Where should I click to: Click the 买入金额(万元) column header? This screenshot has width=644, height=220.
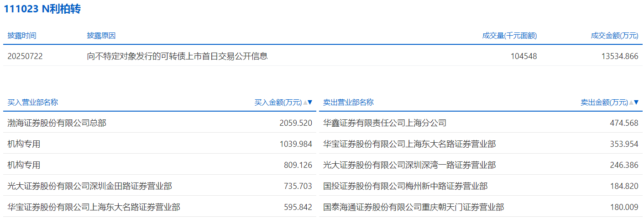coord(278,102)
